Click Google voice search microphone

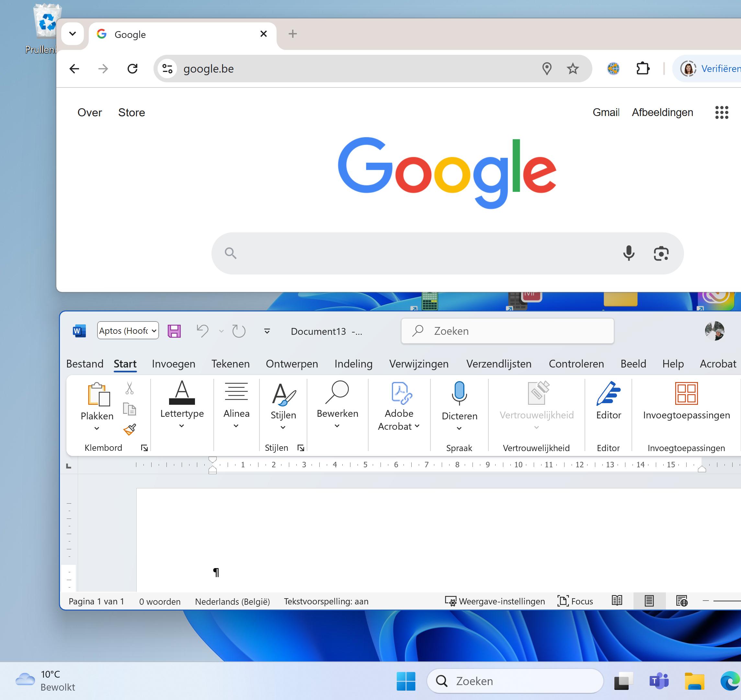628,253
